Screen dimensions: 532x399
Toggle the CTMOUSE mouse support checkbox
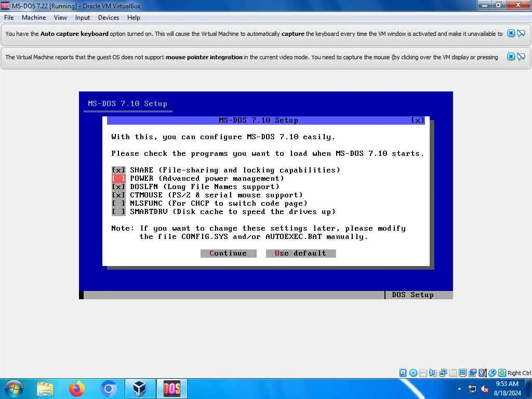118,195
